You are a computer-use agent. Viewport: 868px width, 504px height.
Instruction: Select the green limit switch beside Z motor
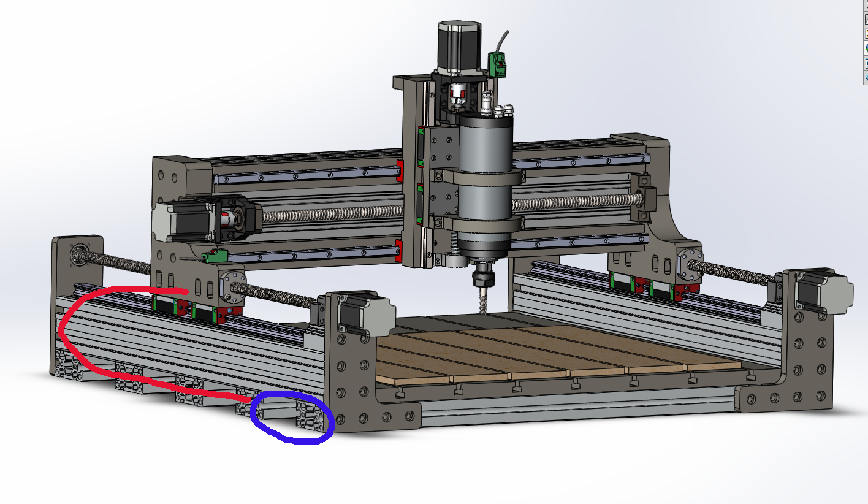498,64
